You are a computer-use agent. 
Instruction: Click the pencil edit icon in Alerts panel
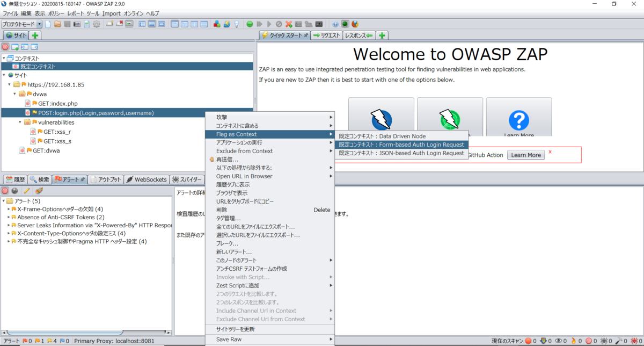pyautogui.click(x=27, y=191)
